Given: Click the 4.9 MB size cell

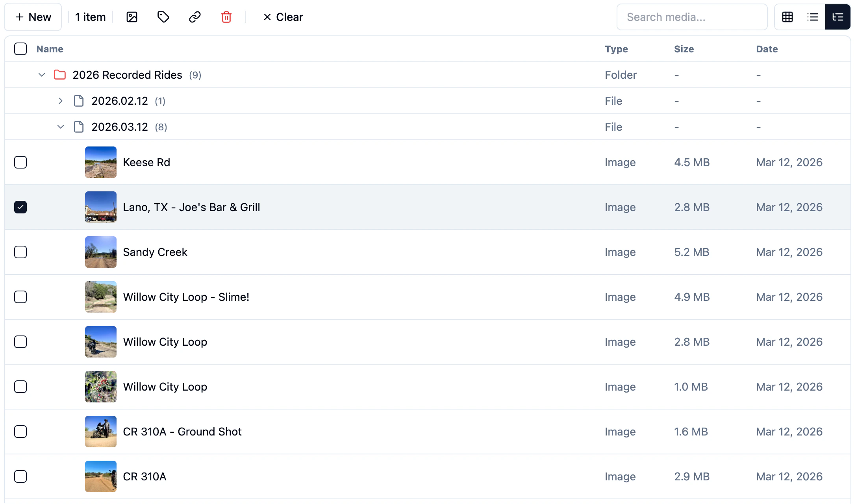Looking at the screenshot, I should (692, 297).
